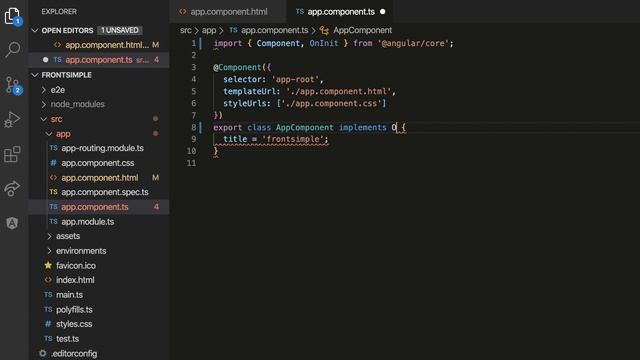Click 'OnInit' in the import line
Image resolution: width=640 pixels, height=360 pixels.
[x=324, y=43]
